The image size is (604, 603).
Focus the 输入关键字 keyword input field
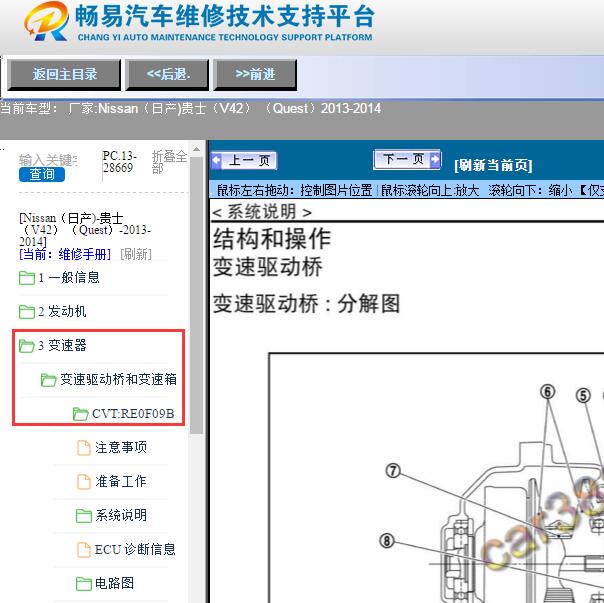[48, 160]
